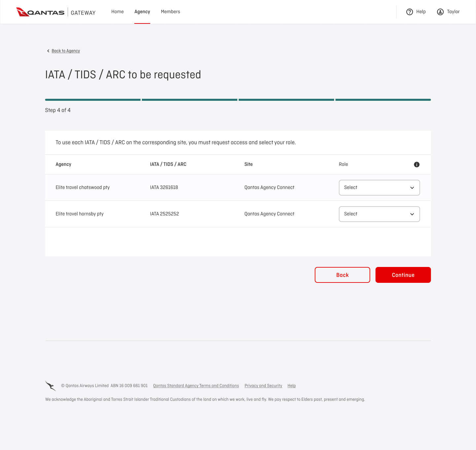Click the first progress bar segment
Viewport: 476px width, 450px height.
click(93, 100)
